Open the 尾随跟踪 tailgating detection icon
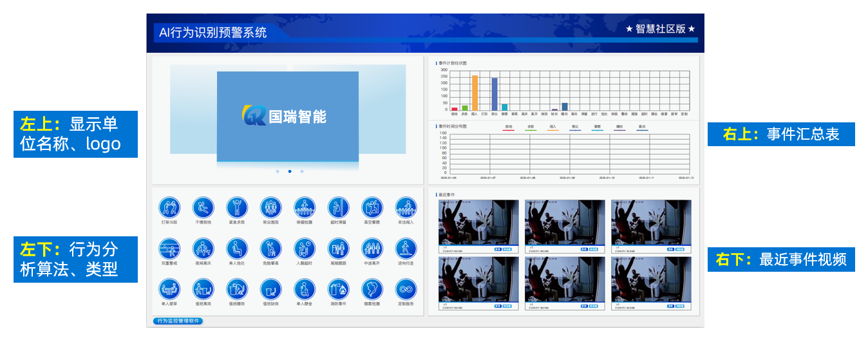The height and width of the screenshot is (340, 868). point(338,249)
